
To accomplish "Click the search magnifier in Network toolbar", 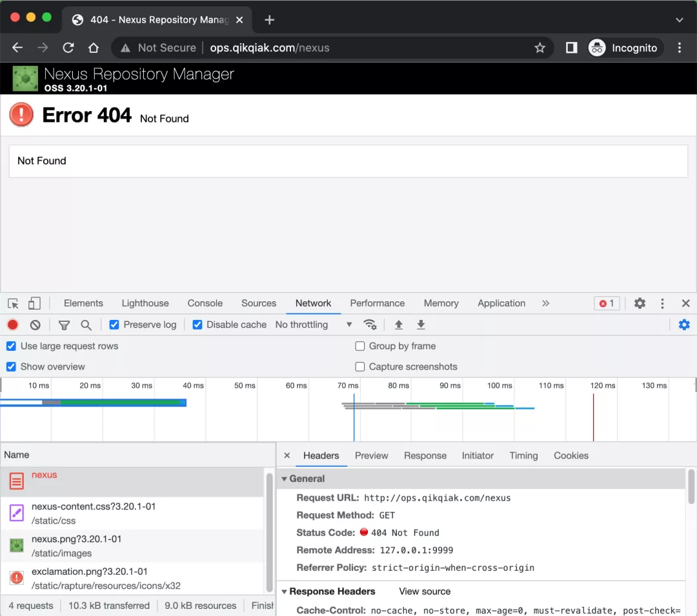I will [86, 325].
